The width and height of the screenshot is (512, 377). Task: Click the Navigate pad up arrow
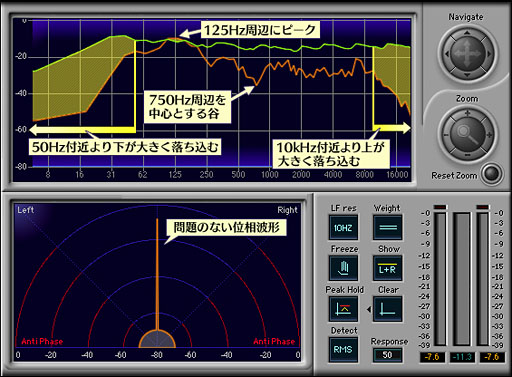pyautogui.click(x=467, y=33)
